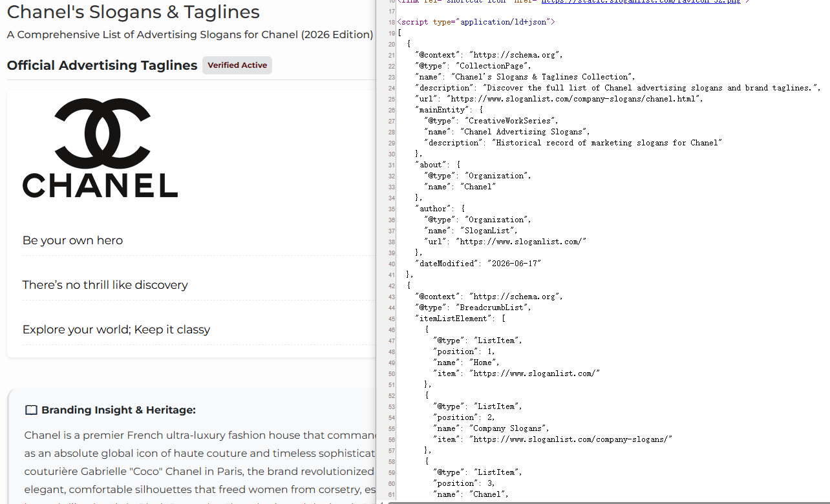The width and height of the screenshot is (830, 504).
Task: Click the mainEntity key line in source
Action: tap(449, 110)
